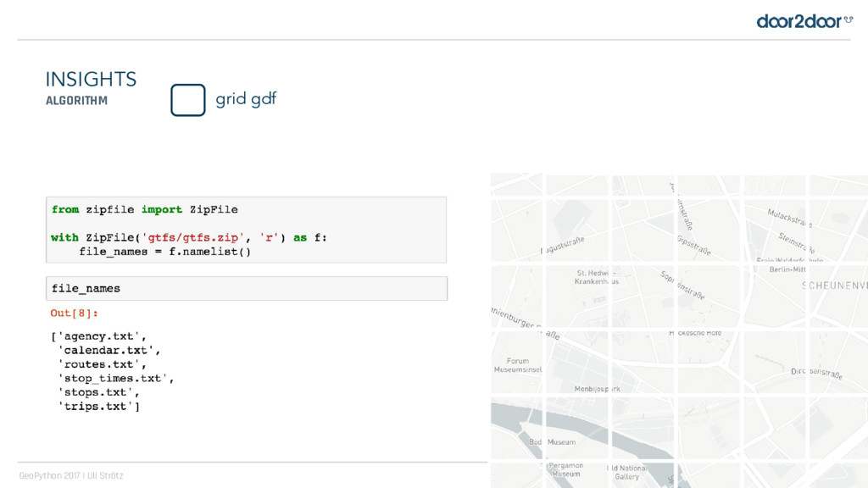Click into the ZipFile import code cell
The width and height of the screenshot is (868, 488).
[246, 230]
